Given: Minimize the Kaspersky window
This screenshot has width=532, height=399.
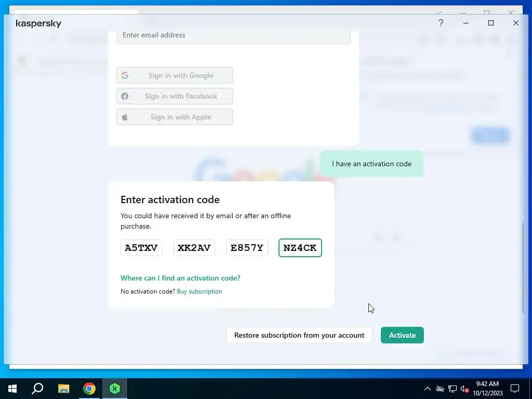Looking at the screenshot, I should click(466, 23).
